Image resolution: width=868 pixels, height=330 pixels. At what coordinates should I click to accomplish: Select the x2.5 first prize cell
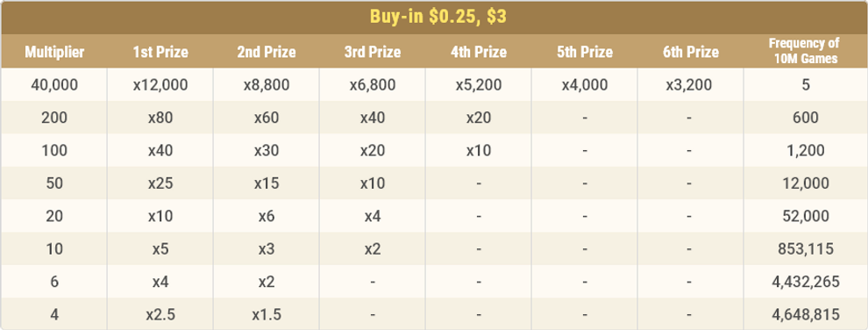(160, 314)
